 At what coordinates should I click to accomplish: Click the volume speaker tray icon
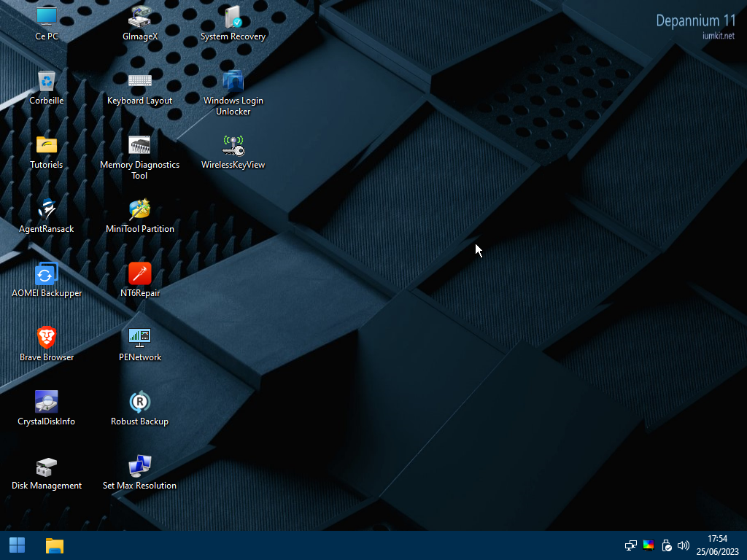point(684,545)
